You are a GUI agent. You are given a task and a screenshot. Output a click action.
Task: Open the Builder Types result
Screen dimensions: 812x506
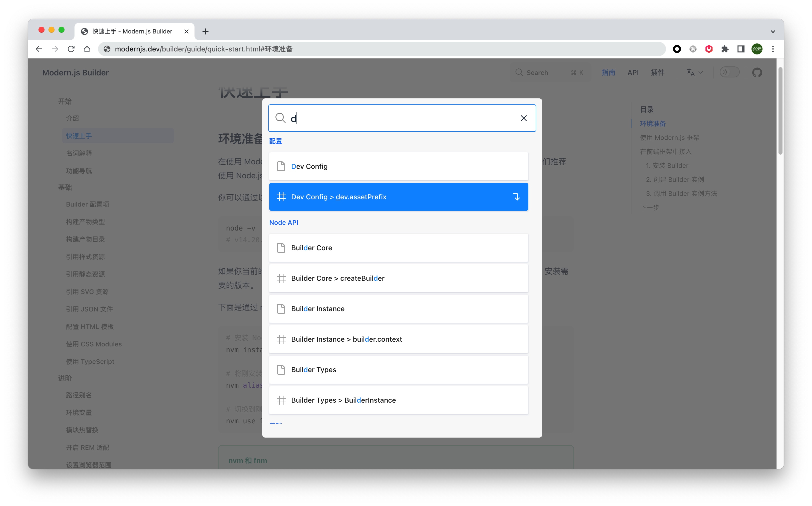[x=399, y=369]
